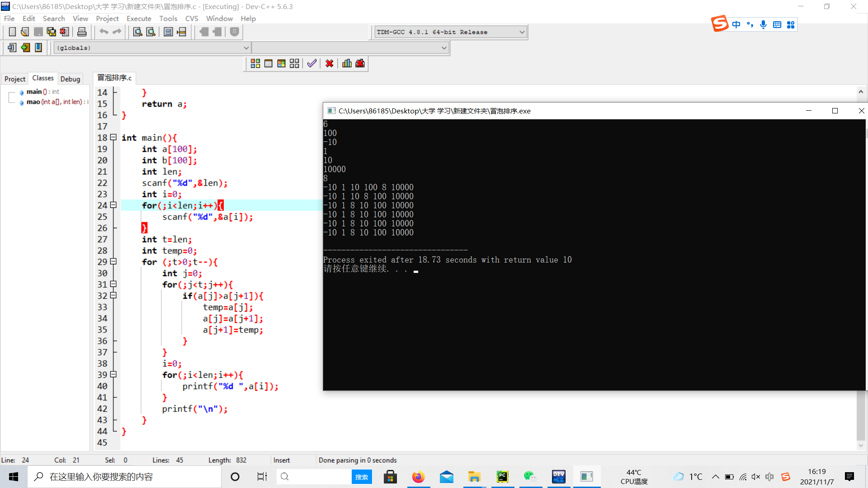The width and height of the screenshot is (868, 488).
Task: Open the Execute menu
Action: tap(139, 19)
